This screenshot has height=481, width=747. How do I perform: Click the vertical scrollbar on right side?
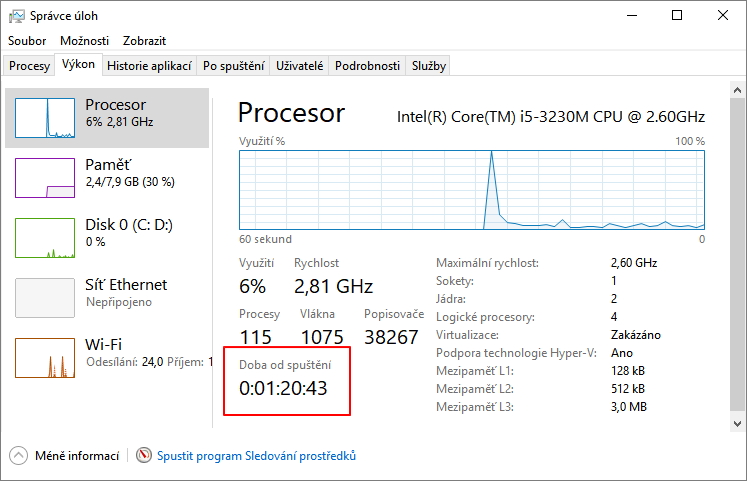coord(738,250)
